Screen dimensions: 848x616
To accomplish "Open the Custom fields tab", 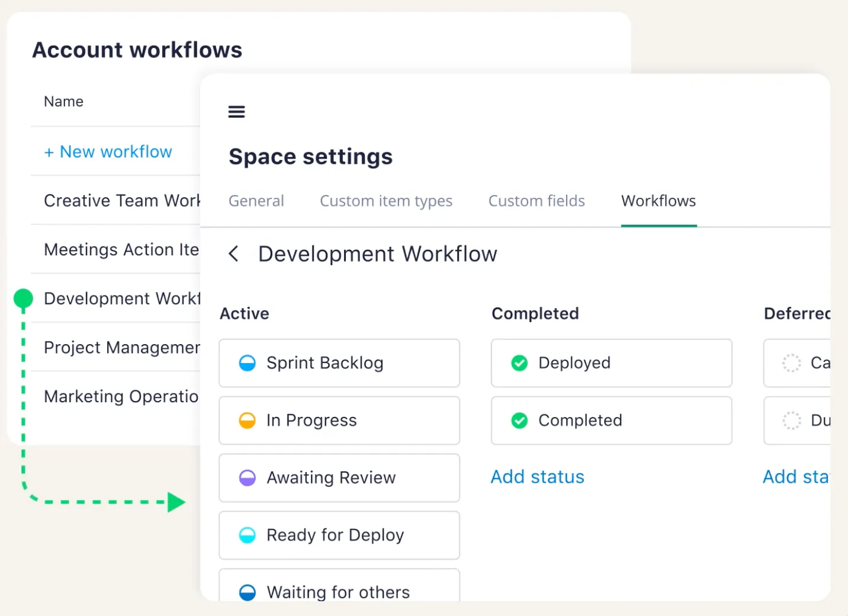I will point(537,201).
